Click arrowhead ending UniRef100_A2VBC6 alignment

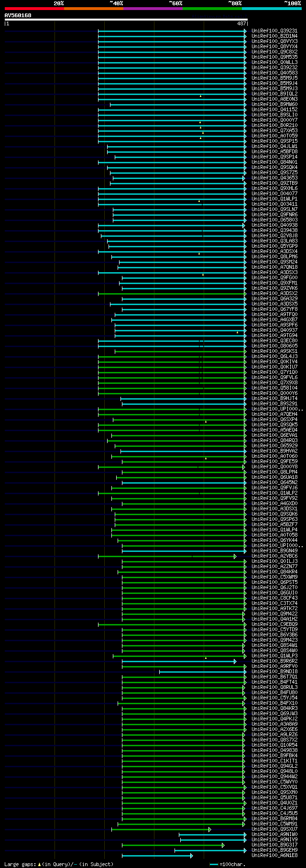pyautogui.click(x=235, y=556)
